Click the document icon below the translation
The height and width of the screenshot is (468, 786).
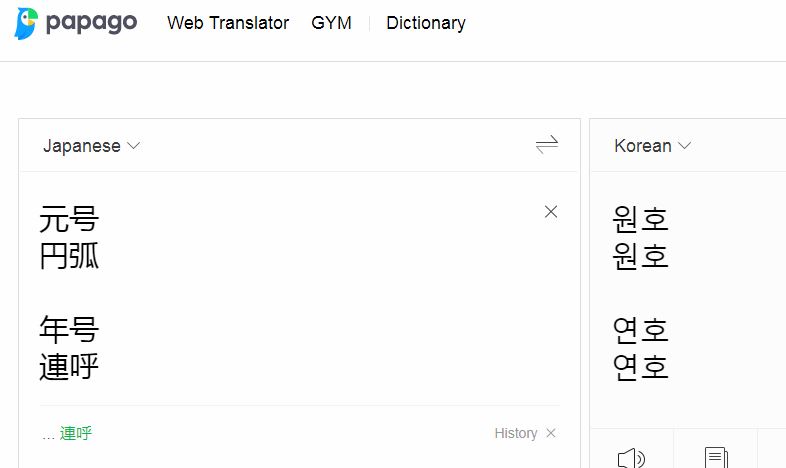(715, 458)
